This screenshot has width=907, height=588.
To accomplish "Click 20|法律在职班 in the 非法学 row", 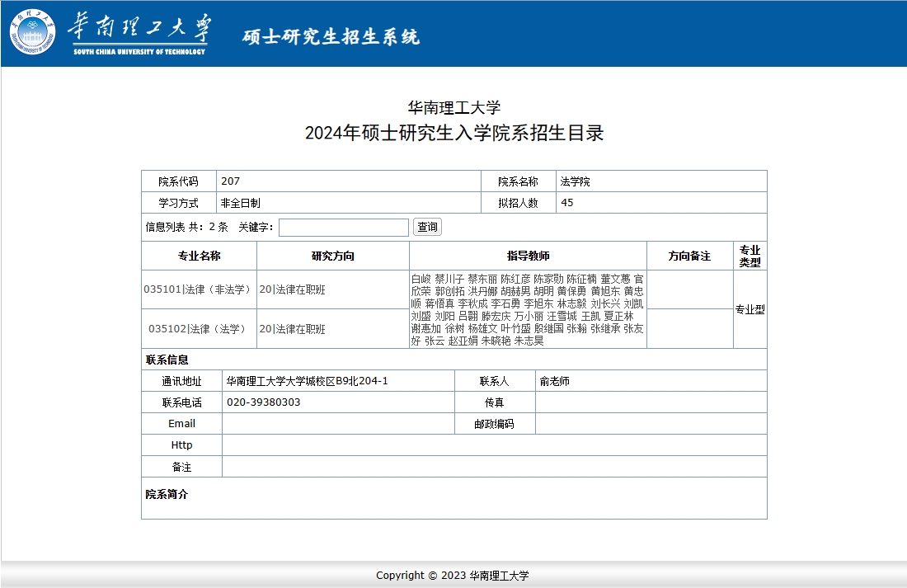I will (x=292, y=289).
